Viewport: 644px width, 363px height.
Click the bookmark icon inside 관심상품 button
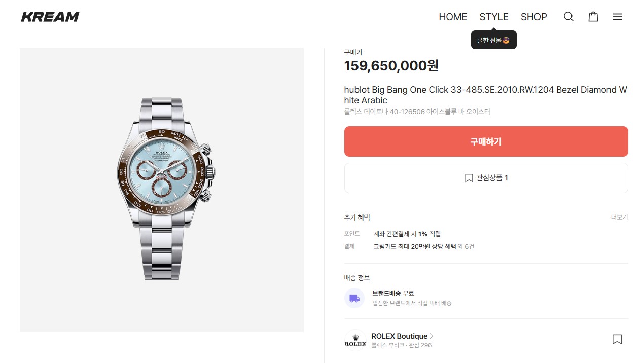point(468,178)
